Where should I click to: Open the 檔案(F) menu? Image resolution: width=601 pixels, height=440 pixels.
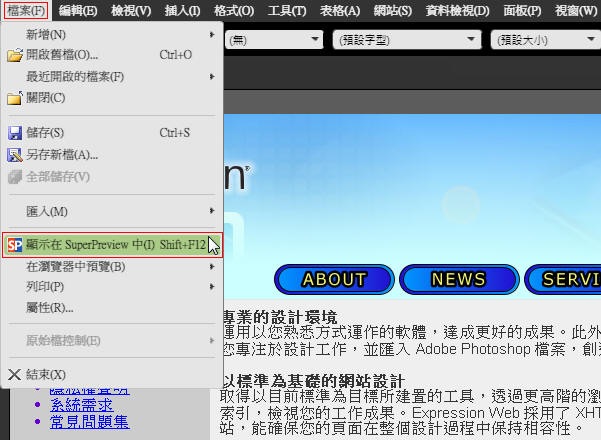[x=26, y=10]
